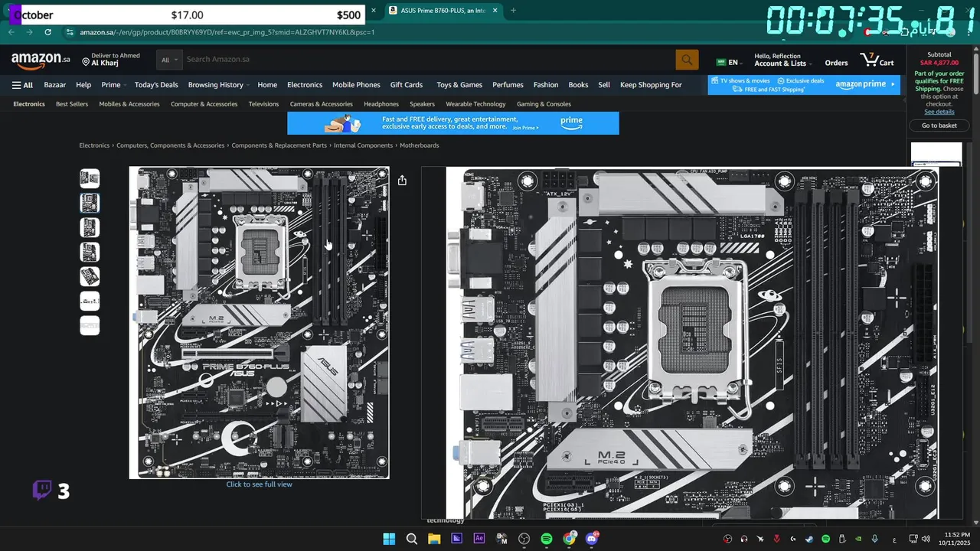Open a new browser tab with the plus icon
This screenshot has width=980, height=551.
[x=513, y=10]
